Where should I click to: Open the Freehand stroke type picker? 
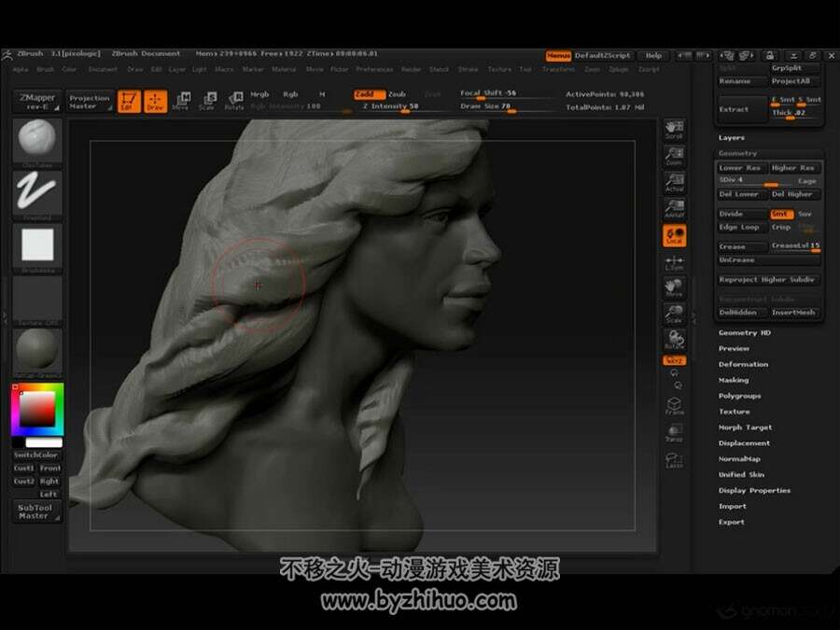point(37,192)
